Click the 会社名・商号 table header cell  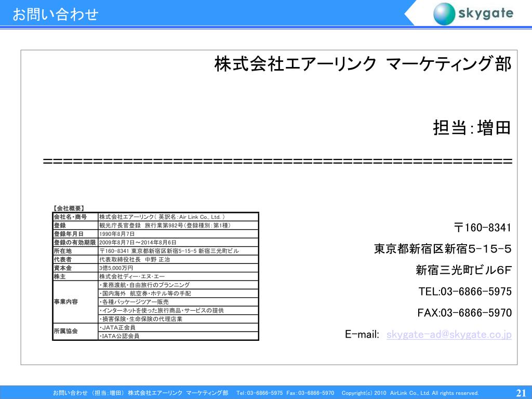coord(76,217)
